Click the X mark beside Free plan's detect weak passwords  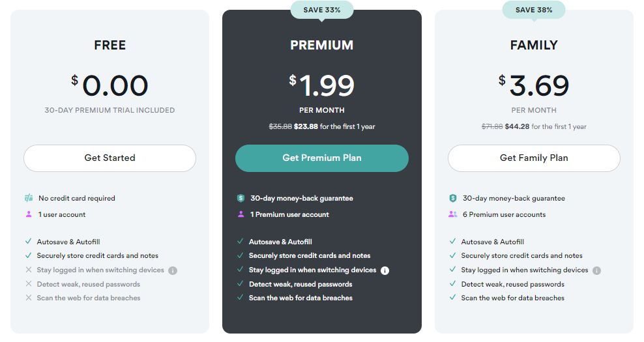[29, 284]
